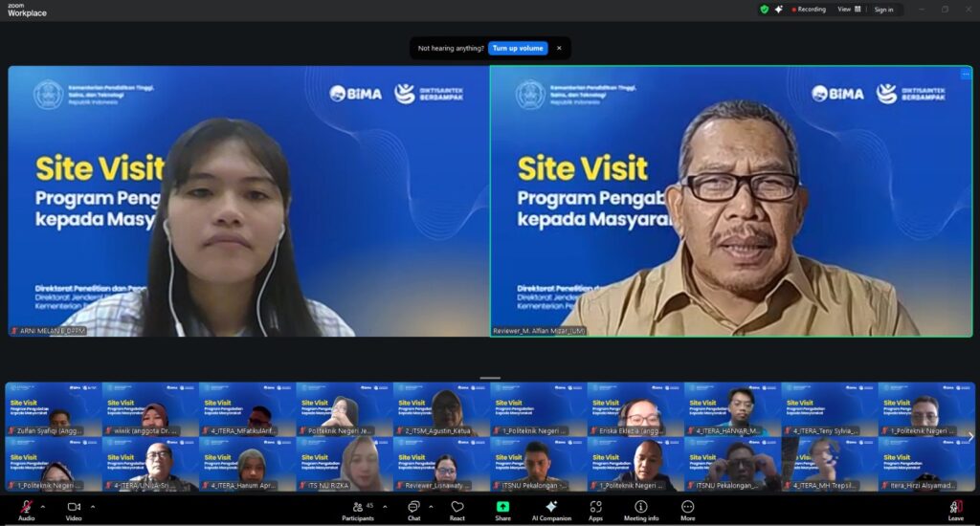Show Meeting info details
980x526 pixels.
[x=640, y=507]
